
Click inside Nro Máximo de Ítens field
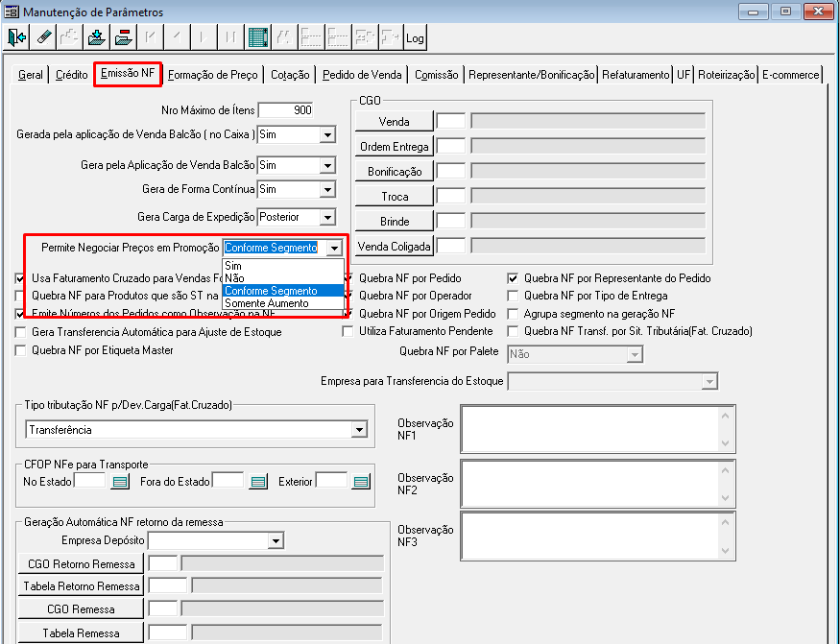click(285, 110)
